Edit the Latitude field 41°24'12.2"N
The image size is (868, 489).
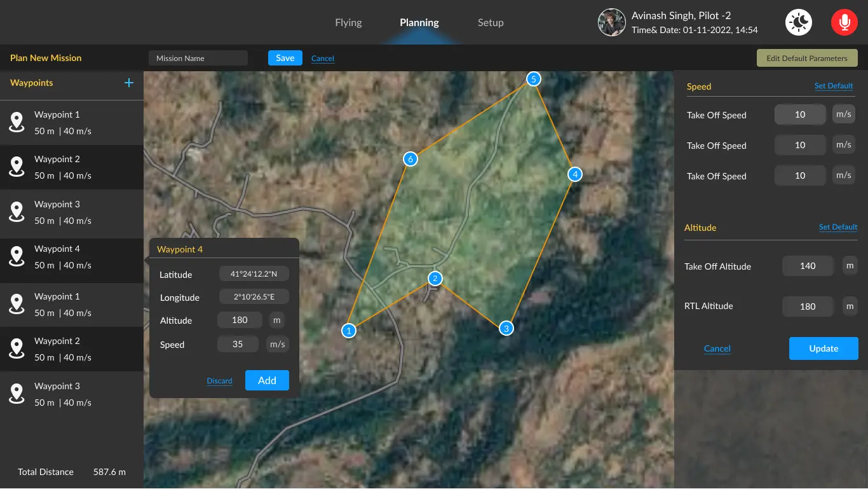(x=254, y=274)
